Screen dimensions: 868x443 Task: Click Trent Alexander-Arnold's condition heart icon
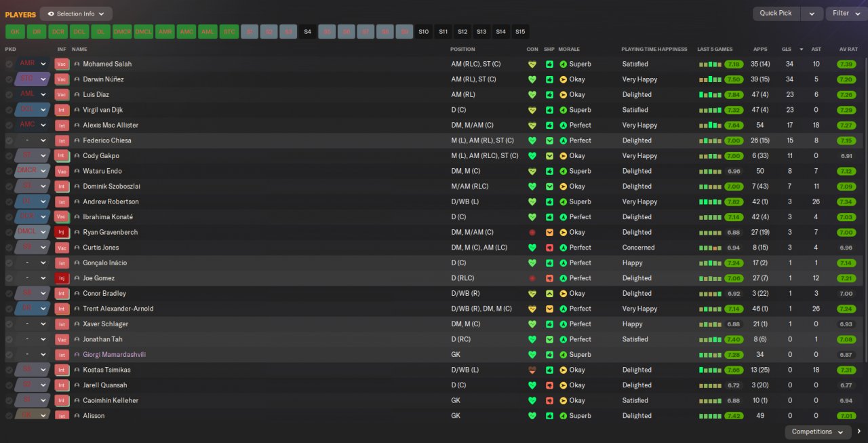click(532, 309)
